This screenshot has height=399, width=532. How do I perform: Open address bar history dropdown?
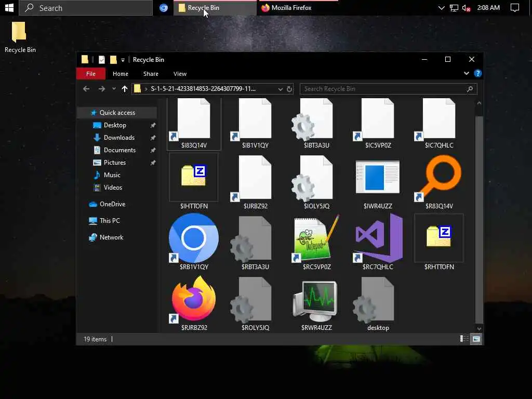point(280,89)
